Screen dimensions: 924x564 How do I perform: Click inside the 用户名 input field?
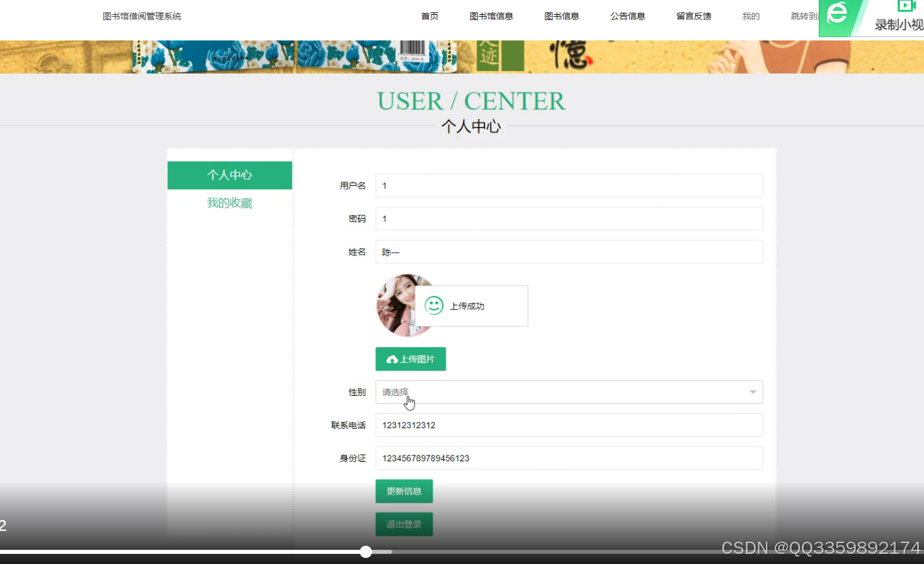(569, 186)
